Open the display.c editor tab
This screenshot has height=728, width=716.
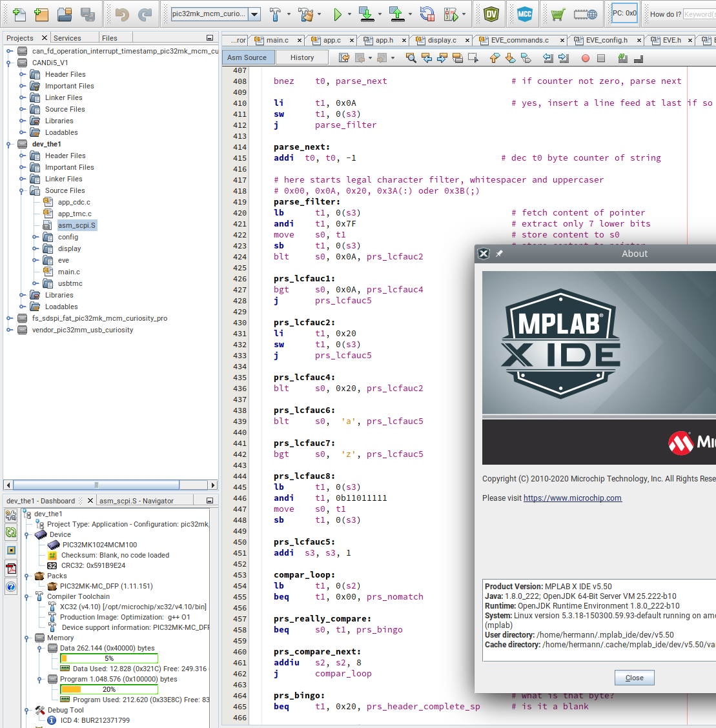[442, 41]
